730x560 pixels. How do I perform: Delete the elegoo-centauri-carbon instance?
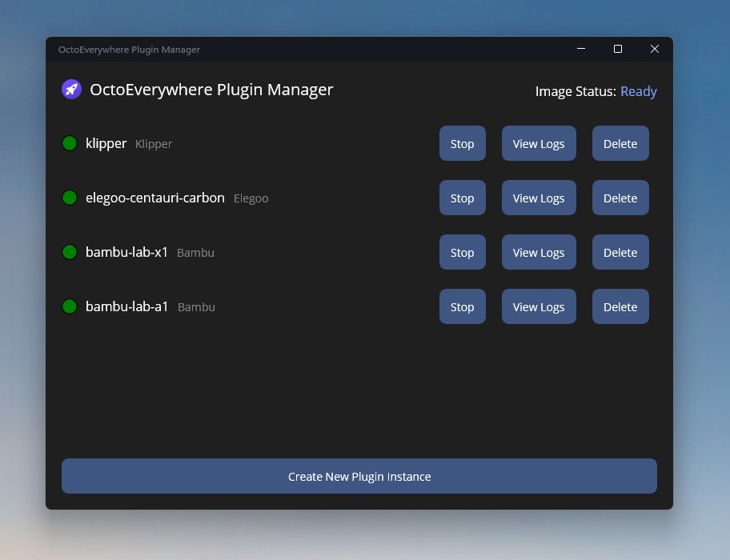(x=620, y=198)
